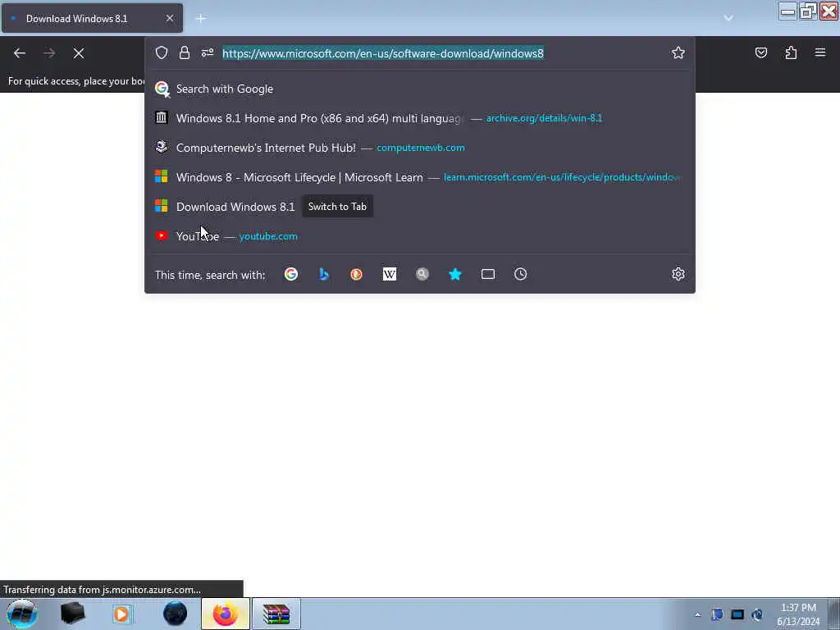The height and width of the screenshot is (630, 840).
Task: Open the WinRAR taskbar button
Action: (x=276, y=614)
